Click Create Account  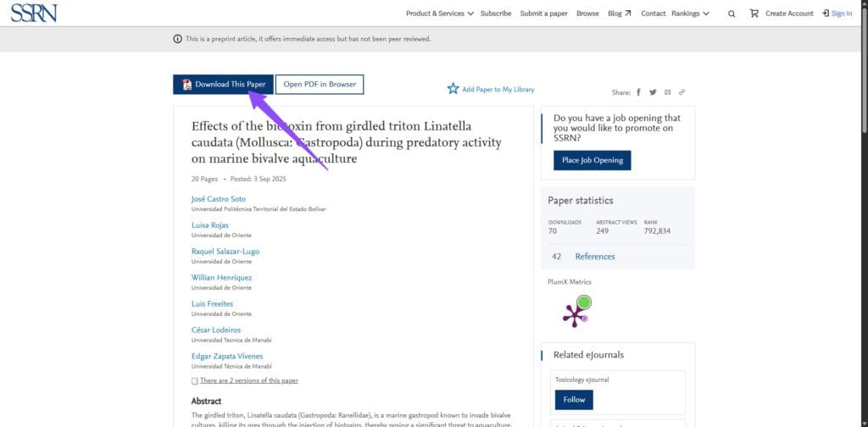[x=789, y=14]
